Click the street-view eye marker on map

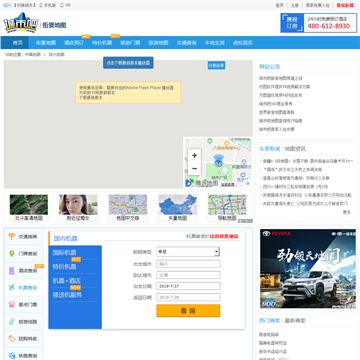click(218, 161)
